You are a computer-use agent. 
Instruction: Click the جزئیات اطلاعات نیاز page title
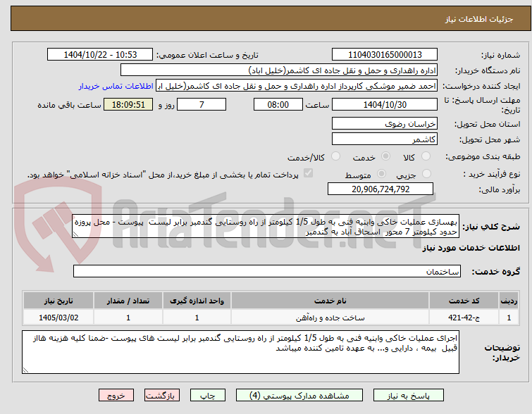point(479,19)
